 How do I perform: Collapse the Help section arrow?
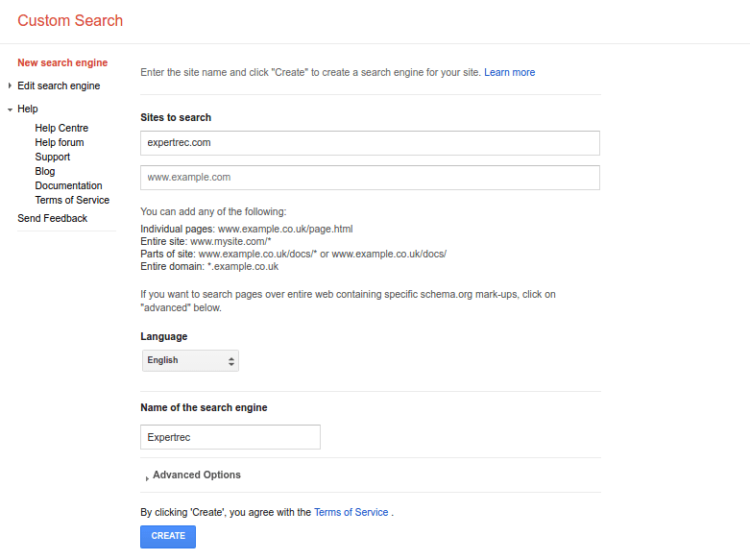10,110
